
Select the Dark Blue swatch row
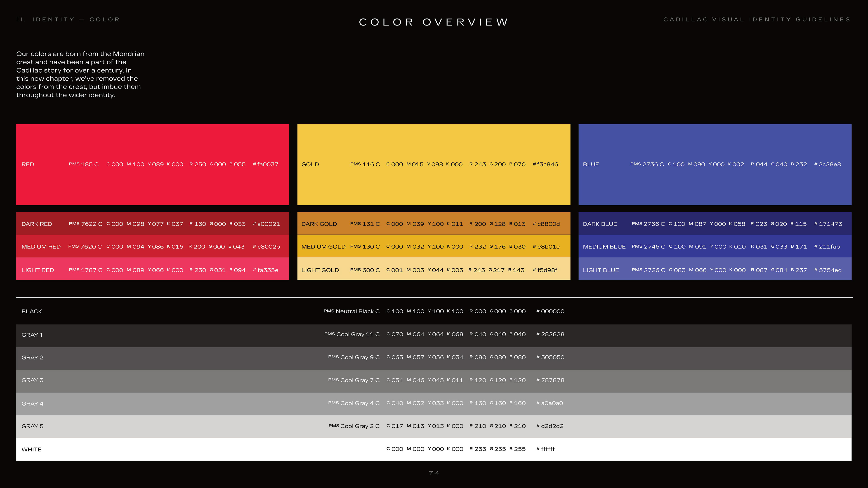[715, 224]
